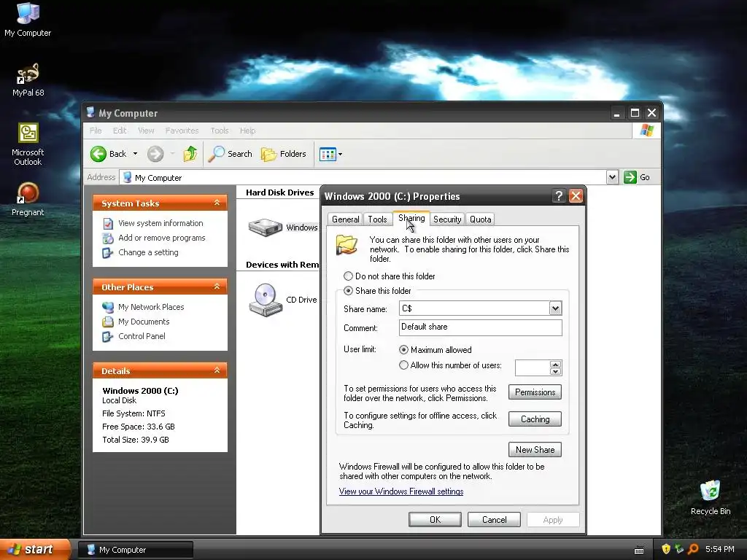The image size is (747, 560).
Task: Click the keyboard tray icon
Action: 639,550
